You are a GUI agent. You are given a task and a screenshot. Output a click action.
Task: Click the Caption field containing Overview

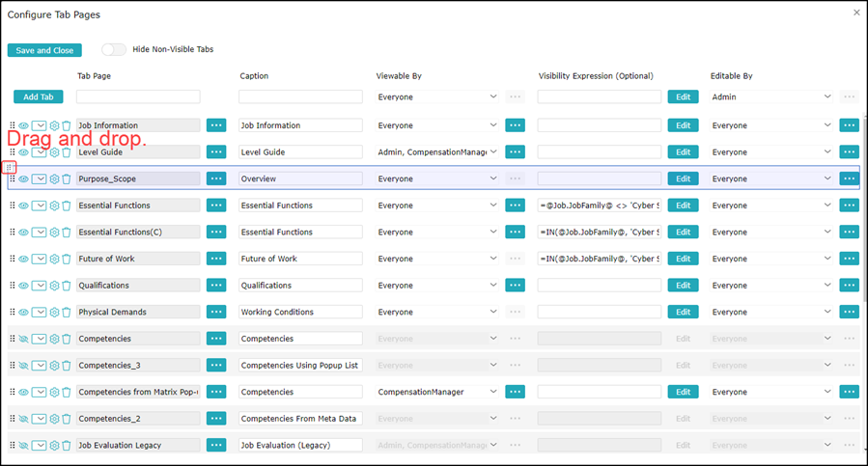click(x=300, y=178)
